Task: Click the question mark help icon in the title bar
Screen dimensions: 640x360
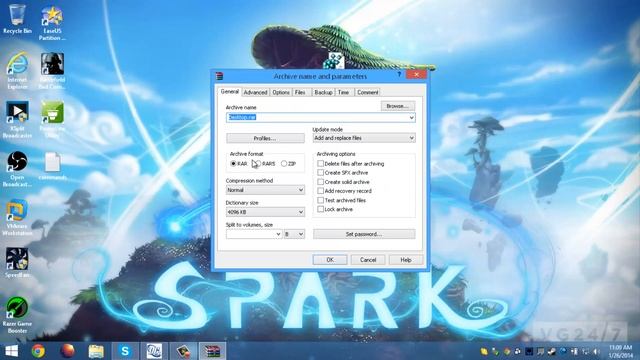Action: pos(399,75)
